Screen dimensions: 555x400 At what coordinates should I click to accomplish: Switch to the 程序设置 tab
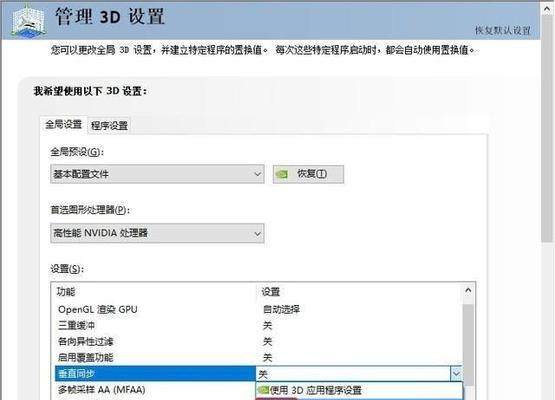pos(109,126)
